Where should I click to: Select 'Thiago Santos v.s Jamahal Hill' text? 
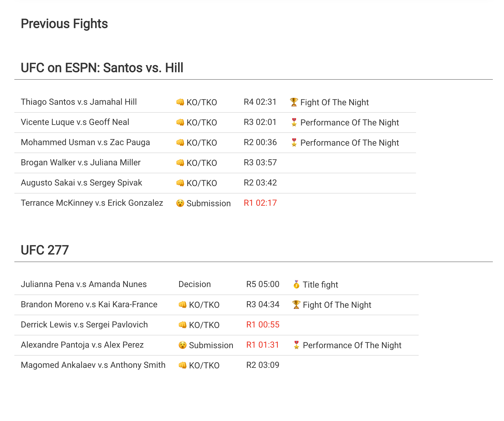(79, 102)
